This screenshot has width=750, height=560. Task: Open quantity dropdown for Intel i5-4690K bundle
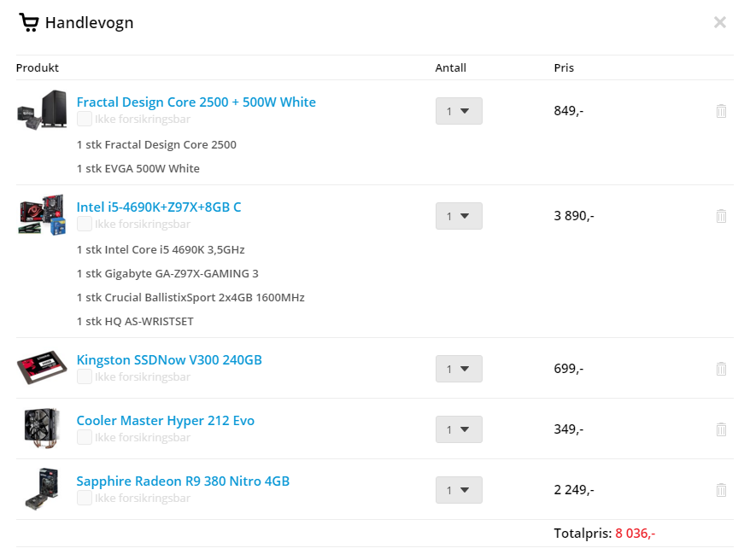click(459, 216)
